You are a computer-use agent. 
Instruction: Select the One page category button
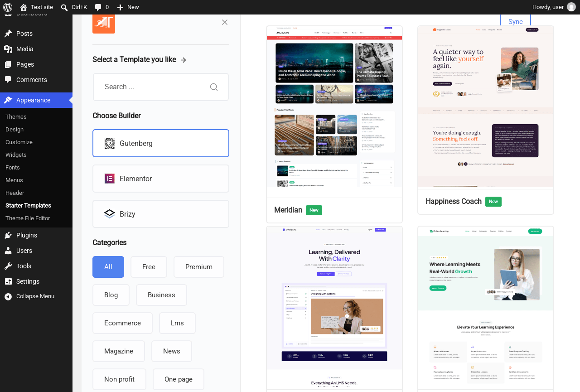click(x=179, y=379)
